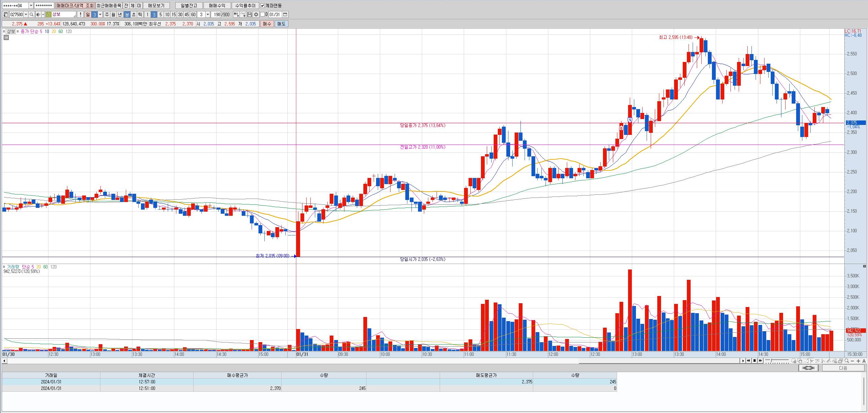Toggle the 계좌연동 checkbox
The width and height of the screenshot is (868, 413).
(x=263, y=6)
